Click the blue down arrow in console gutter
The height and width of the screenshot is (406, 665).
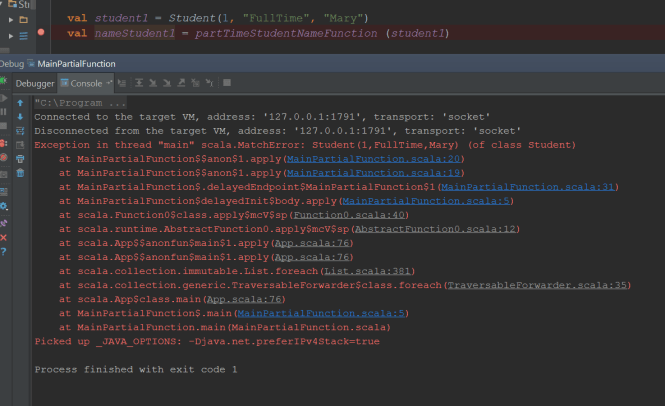20,117
